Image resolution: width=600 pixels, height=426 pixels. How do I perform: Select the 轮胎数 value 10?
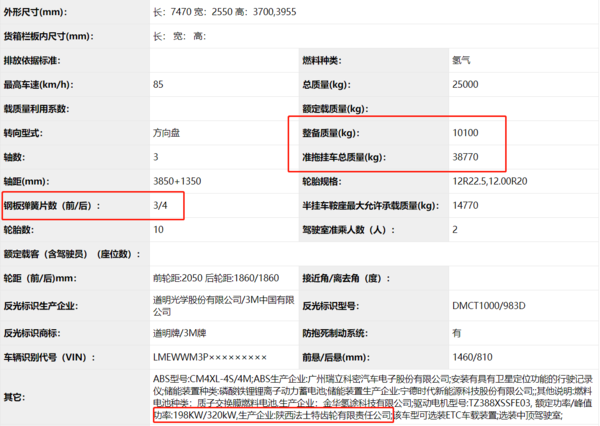point(158,229)
